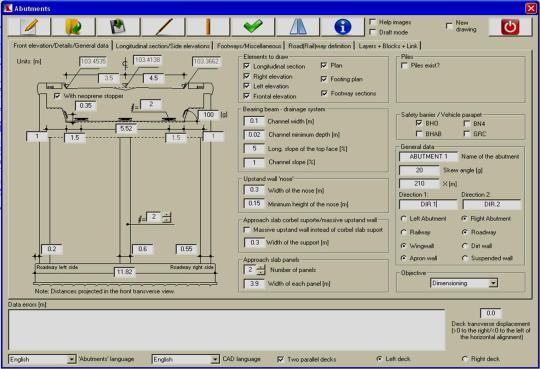Select the Right deck radio button
This screenshot has height=369, width=540.
pos(465,359)
